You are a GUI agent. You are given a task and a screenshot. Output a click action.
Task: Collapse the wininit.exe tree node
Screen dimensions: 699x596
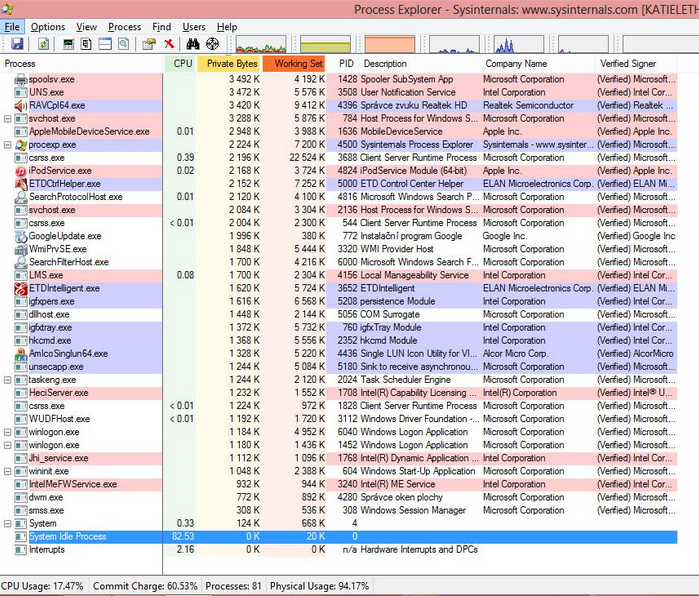click(7, 471)
